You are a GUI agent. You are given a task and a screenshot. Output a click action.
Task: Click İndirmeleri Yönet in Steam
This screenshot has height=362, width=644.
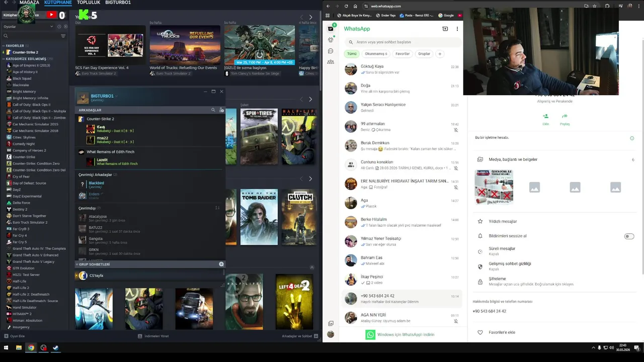pos(153,336)
